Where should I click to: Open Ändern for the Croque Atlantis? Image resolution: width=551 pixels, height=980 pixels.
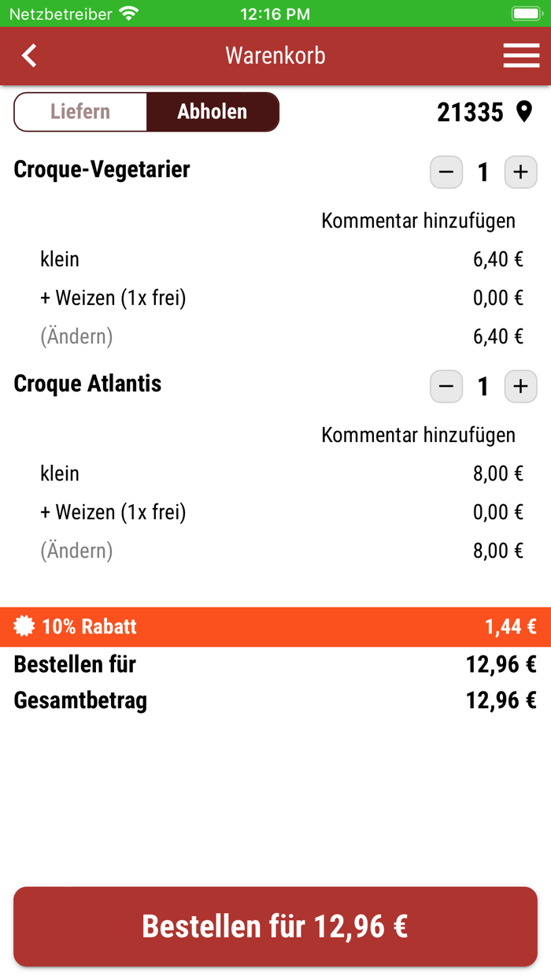[x=76, y=550]
